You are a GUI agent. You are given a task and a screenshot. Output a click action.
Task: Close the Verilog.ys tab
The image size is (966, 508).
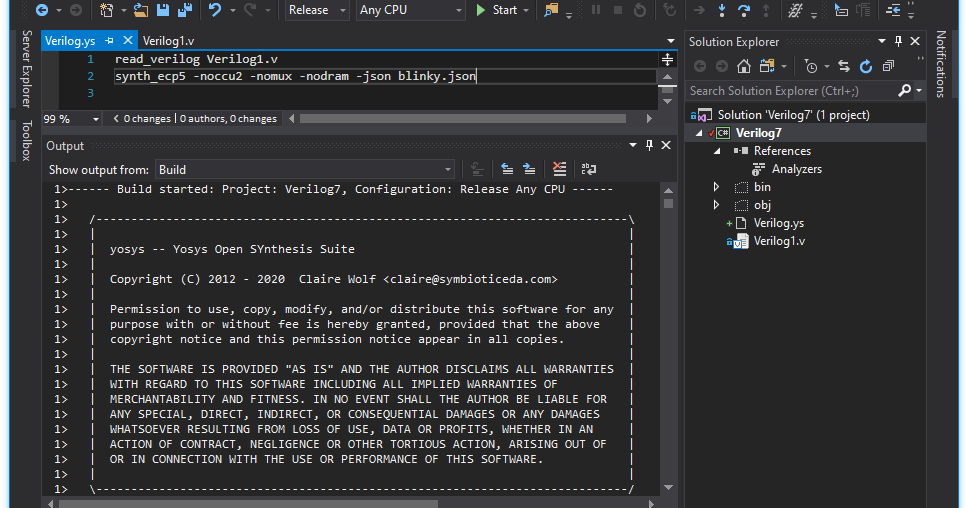click(x=128, y=41)
